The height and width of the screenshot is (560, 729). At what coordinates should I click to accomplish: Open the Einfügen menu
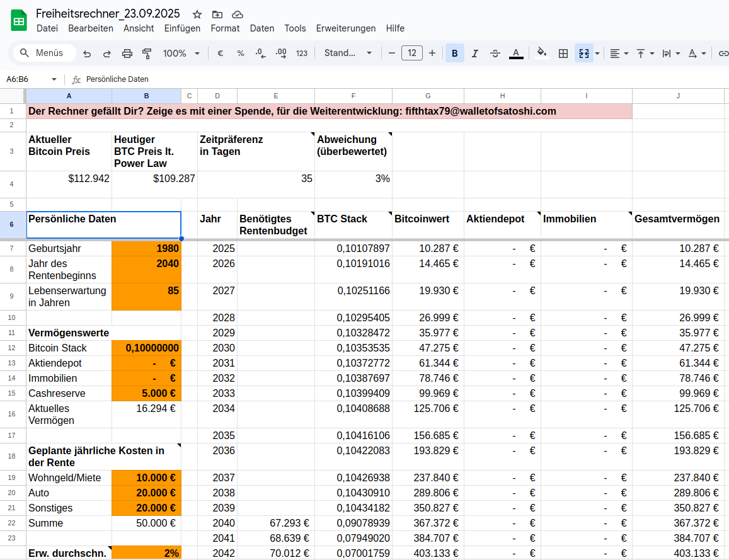[x=182, y=28]
